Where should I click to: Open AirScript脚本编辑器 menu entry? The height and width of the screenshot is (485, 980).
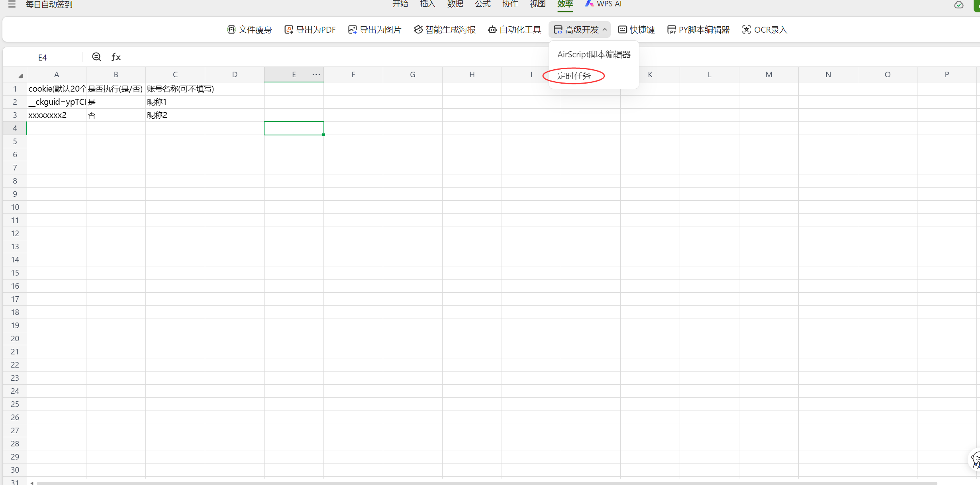point(594,55)
